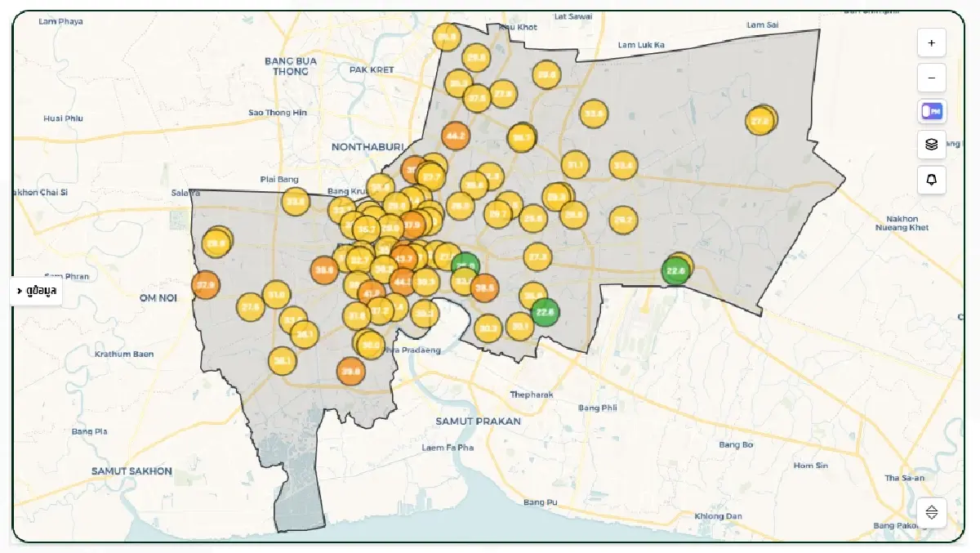Image resolution: width=980 pixels, height=553 pixels.
Task: Zoom in on the map
Action: (931, 42)
